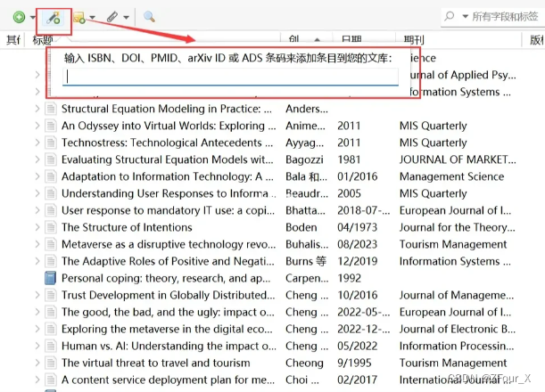Expand the Exploring the metaverse row
This screenshot has height=392, width=545.
tap(37, 329)
